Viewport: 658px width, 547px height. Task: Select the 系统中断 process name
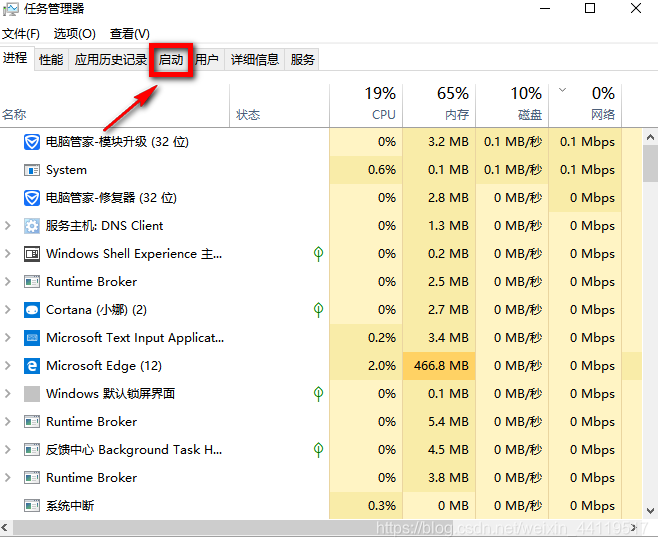click(x=70, y=506)
